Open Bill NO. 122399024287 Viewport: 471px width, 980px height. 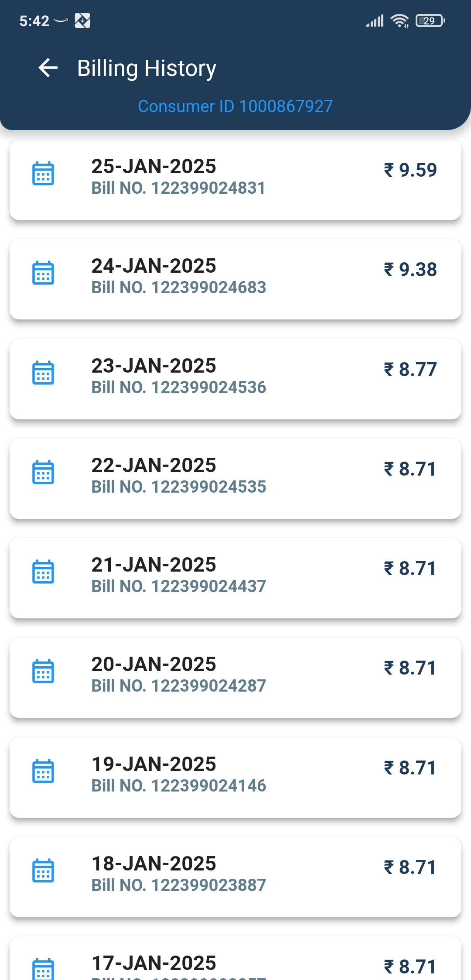(x=178, y=686)
